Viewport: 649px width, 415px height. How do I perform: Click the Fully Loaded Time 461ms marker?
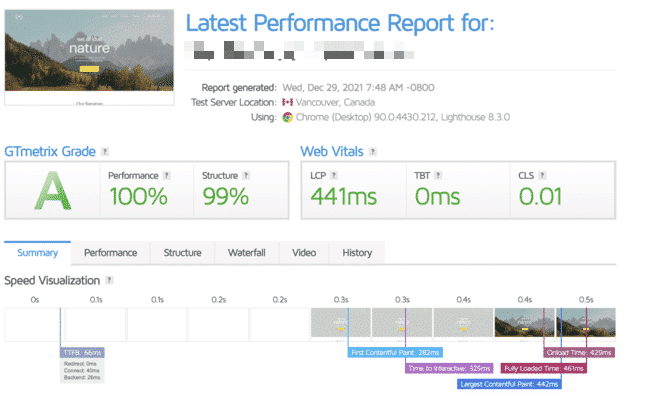click(543, 368)
